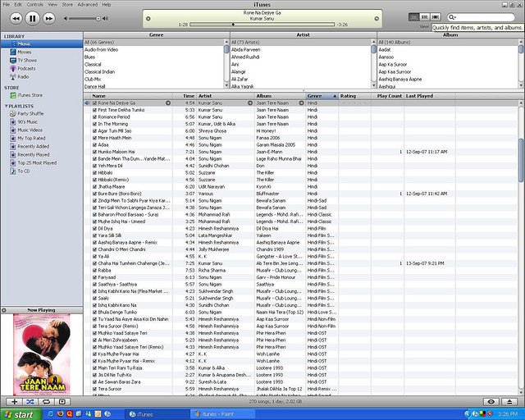The height and width of the screenshot is (420, 525).
Task: Open the View menu
Action: click(52, 5)
